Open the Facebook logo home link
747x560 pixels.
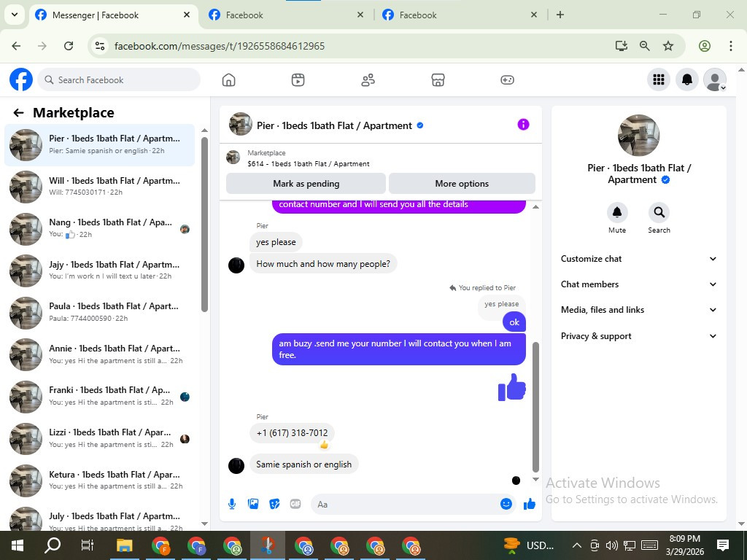(21, 79)
